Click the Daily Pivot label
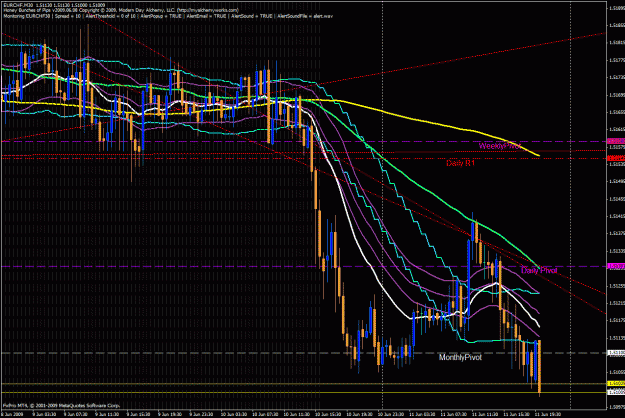Screen dimensions: 625x418 [539, 271]
